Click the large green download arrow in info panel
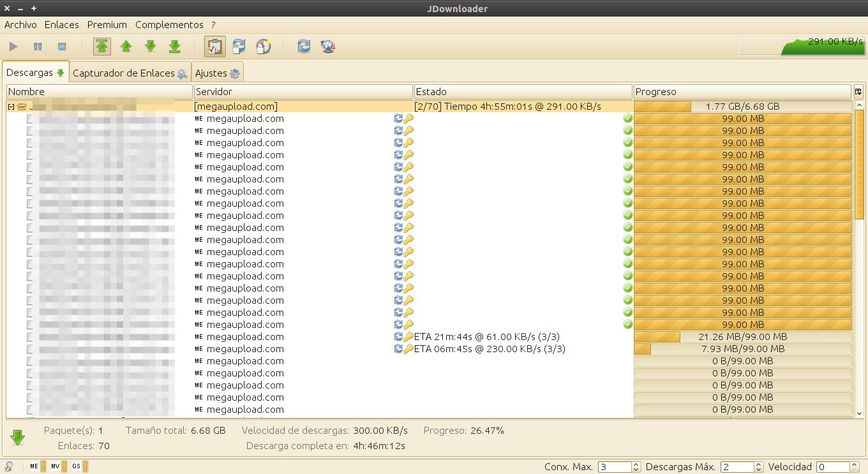The height and width of the screenshot is (474, 868). [18, 438]
